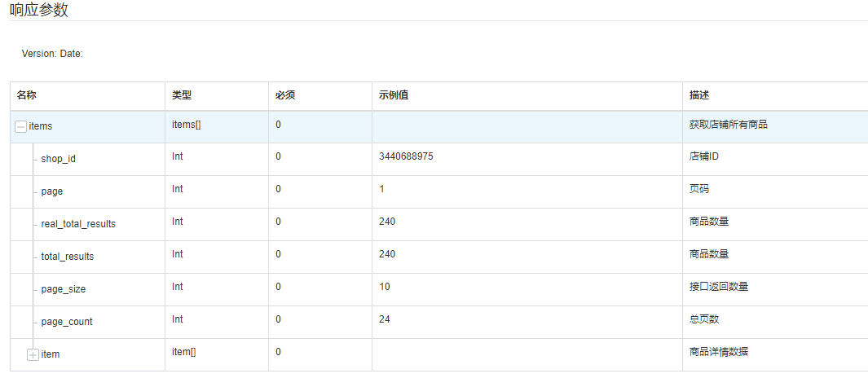Viewport: 868px width, 378px height.
Task: Click description 商品详情数据
Action: (719, 353)
